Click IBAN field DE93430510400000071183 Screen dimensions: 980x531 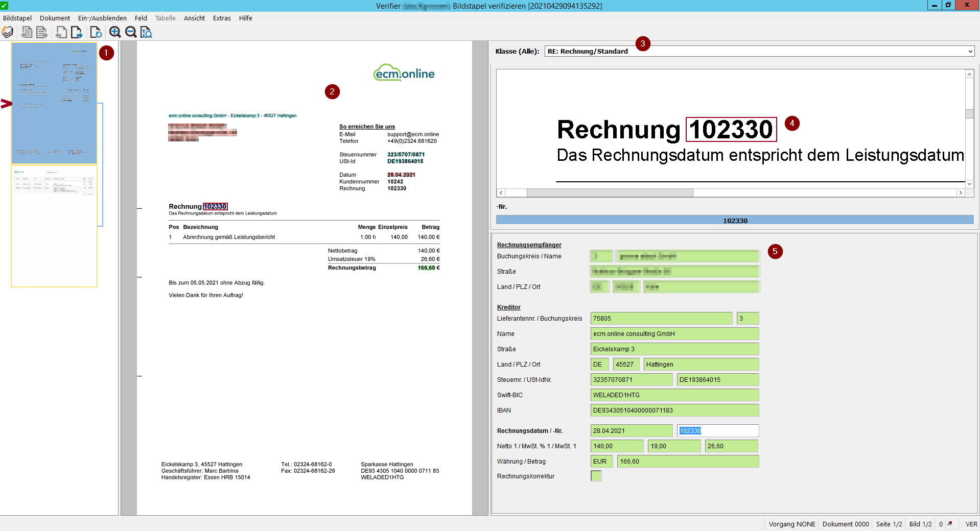674,410
